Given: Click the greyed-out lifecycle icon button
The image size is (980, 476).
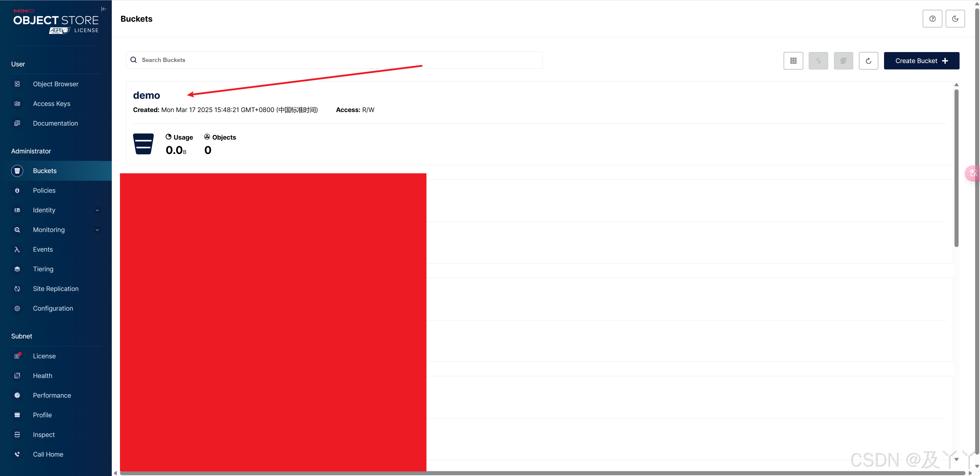Looking at the screenshot, I should pyautogui.click(x=818, y=61).
